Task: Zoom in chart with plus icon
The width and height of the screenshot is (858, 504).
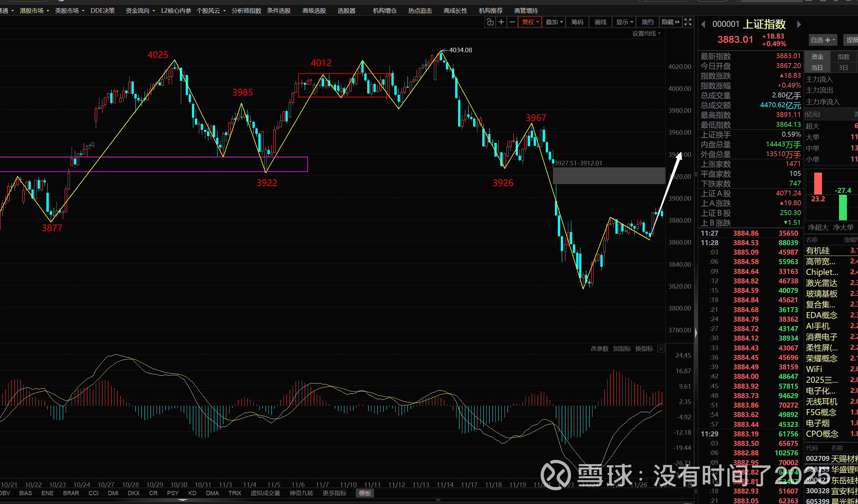Action: pos(501,22)
